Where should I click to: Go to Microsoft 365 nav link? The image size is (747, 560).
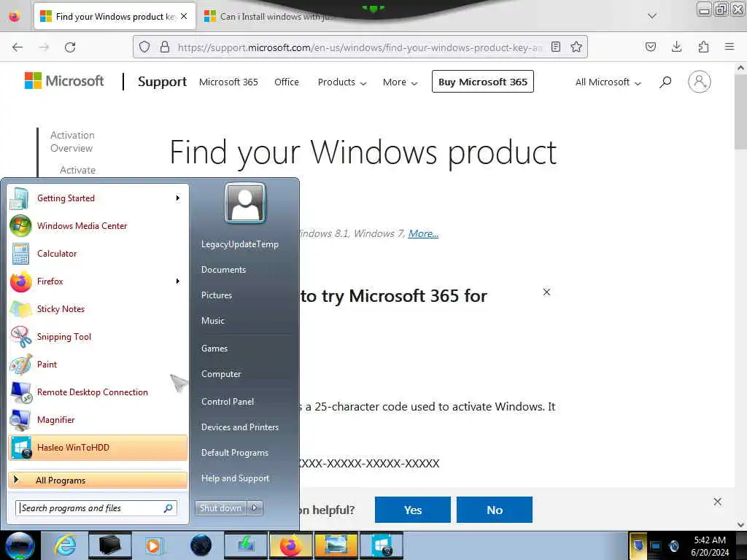(228, 82)
